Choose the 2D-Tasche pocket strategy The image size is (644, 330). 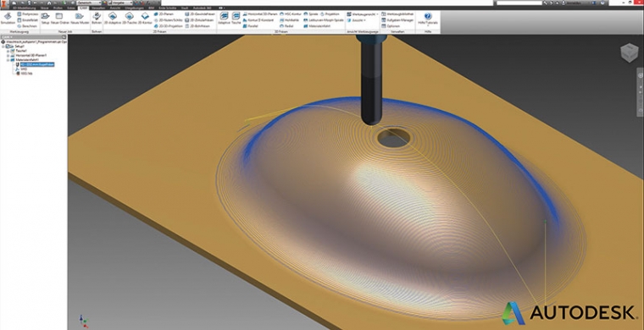pos(130,18)
